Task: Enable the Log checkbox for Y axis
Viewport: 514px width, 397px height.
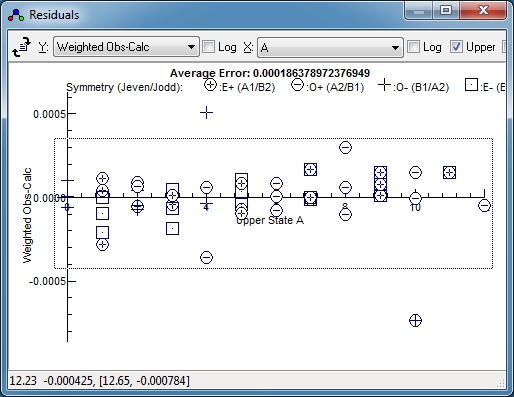Action: pos(209,47)
